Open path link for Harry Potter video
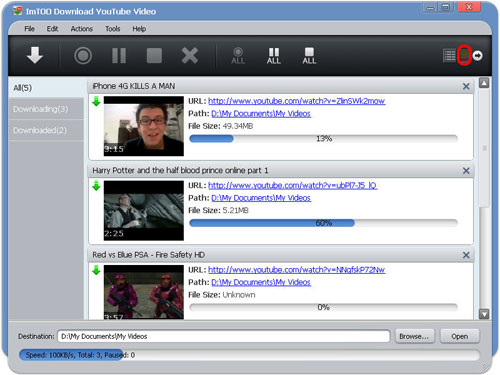This screenshot has height=375, width=500. point(261,198)
